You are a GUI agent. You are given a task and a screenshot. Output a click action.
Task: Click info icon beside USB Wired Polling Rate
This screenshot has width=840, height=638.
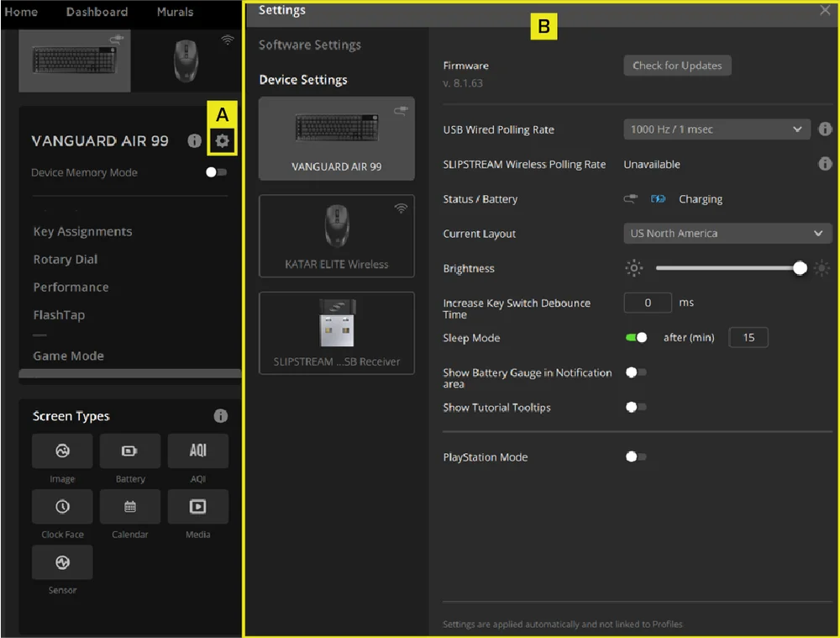coord(825,129)
